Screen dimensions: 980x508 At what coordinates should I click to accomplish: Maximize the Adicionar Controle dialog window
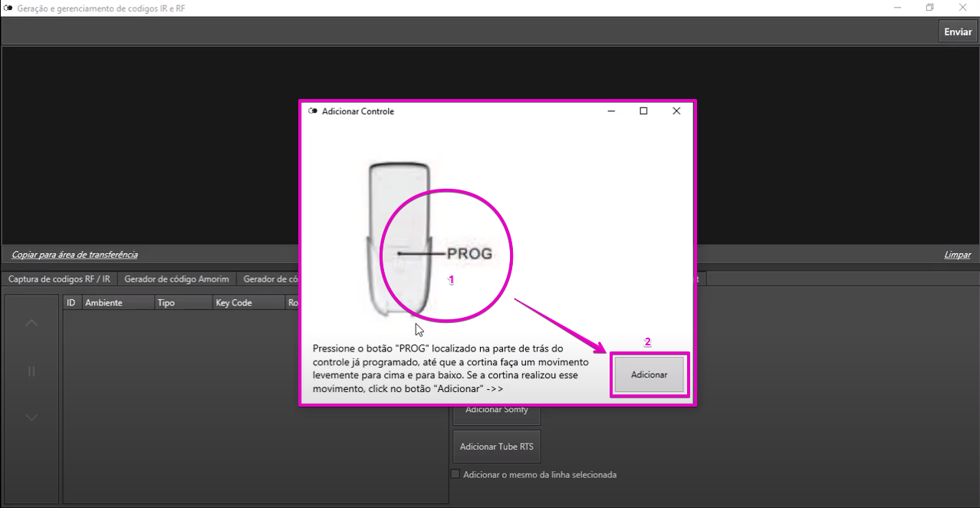pyautogui.click(x=643, y=111)
